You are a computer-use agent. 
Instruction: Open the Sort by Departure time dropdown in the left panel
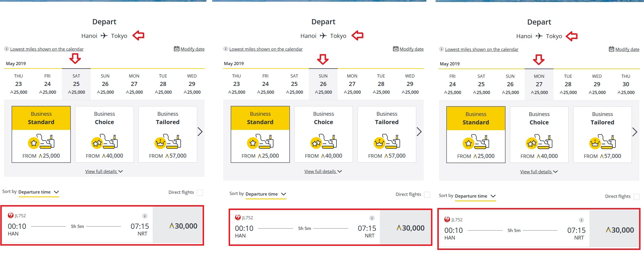pos(38,192)
